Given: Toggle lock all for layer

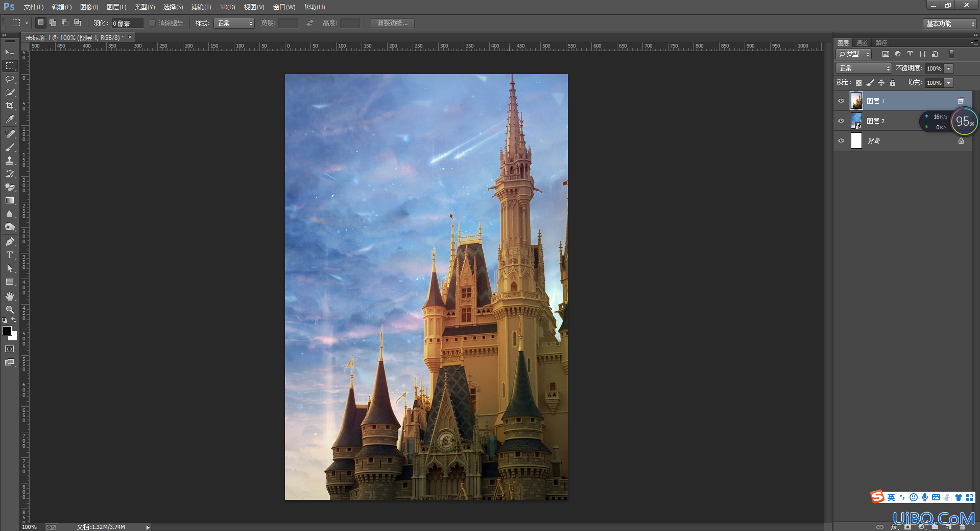Looking at the screenshot, I should [893, 83].
